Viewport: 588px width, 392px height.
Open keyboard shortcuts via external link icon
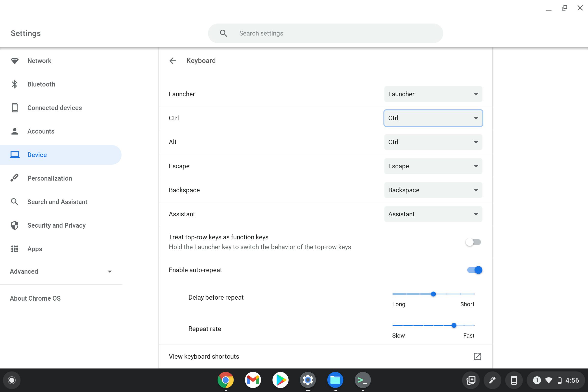[x=477, y=356]
